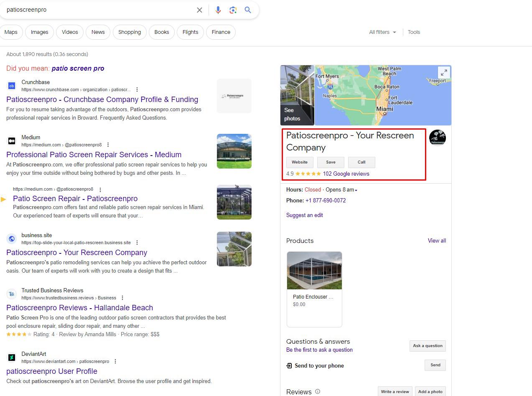Image resolution: width=532 pixels, height=396 pixels.
Task: Select the Shopping filter tab
Action: tap(129, 32)
